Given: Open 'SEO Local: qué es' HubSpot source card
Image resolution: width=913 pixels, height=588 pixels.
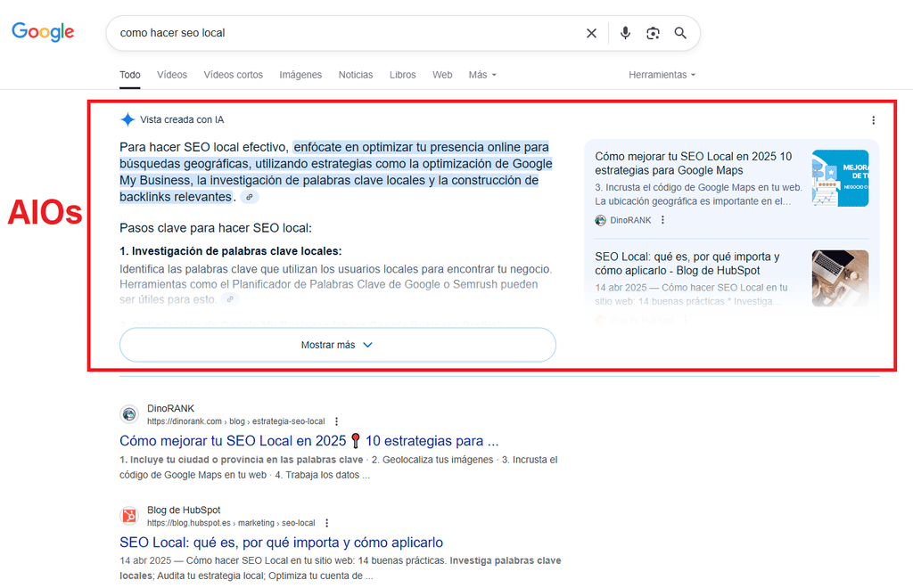Looking at the screenshot, I should [x=687, y=264].
